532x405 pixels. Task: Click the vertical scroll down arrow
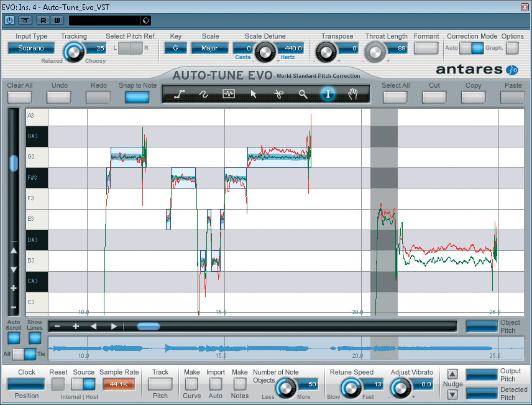[14, 269]
